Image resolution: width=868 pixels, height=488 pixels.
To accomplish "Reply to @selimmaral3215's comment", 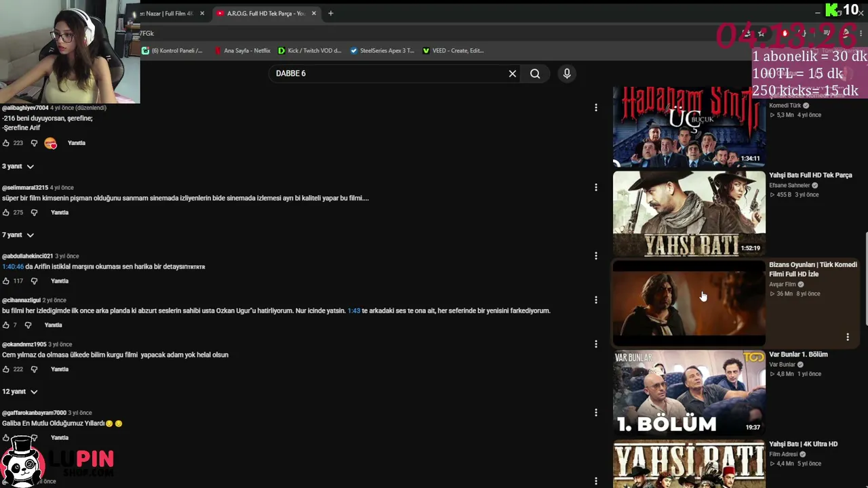I will coord(60,213).
